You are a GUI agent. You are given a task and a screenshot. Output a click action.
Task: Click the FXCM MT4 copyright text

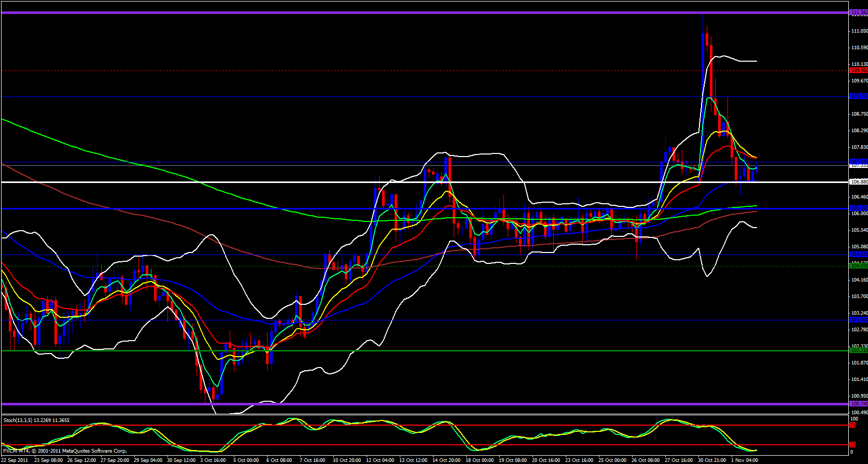[65, 451]
